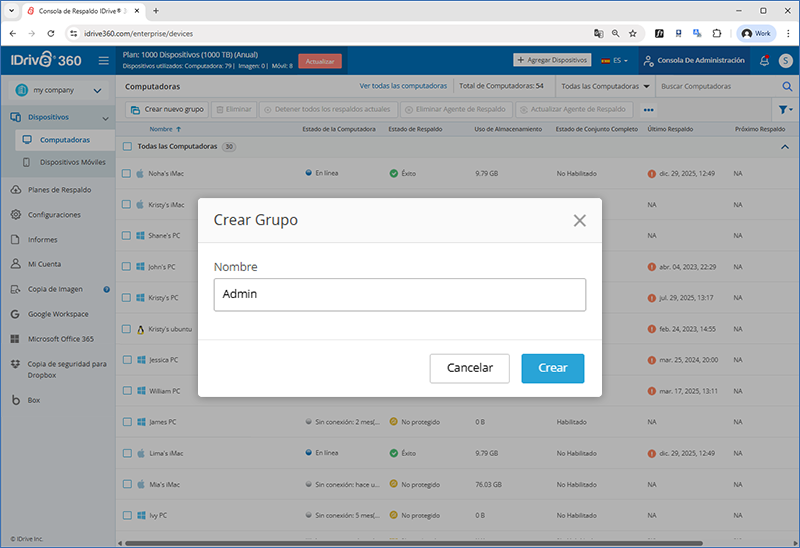This screenshot has height=548, width=800.
Task: Collapse the Todas las Computadoras group
Action: click(x=784, y=147)
